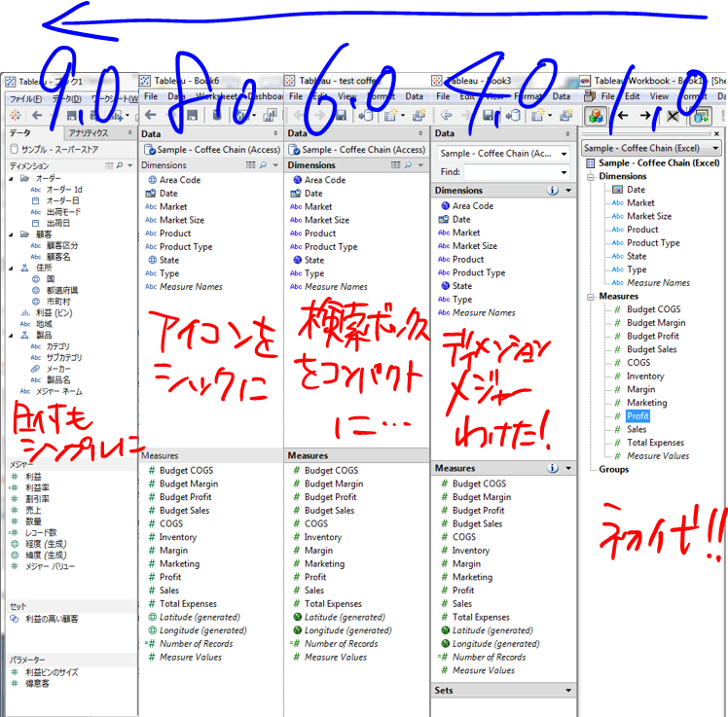Click new worksheet icon in test coffee toolbar
728x717 pixels.
(x=391, y=115)
